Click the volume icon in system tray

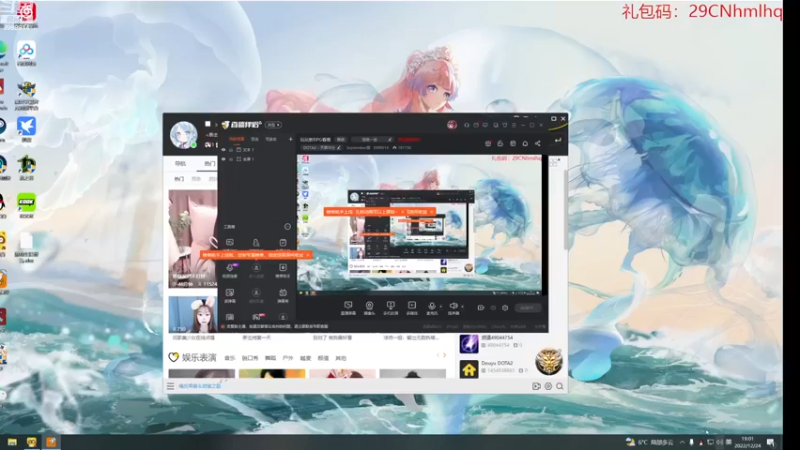[x=719, y=442]
